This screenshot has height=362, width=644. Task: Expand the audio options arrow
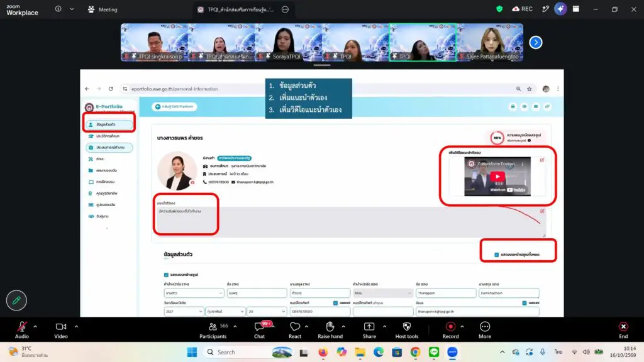tap(35, 327)
